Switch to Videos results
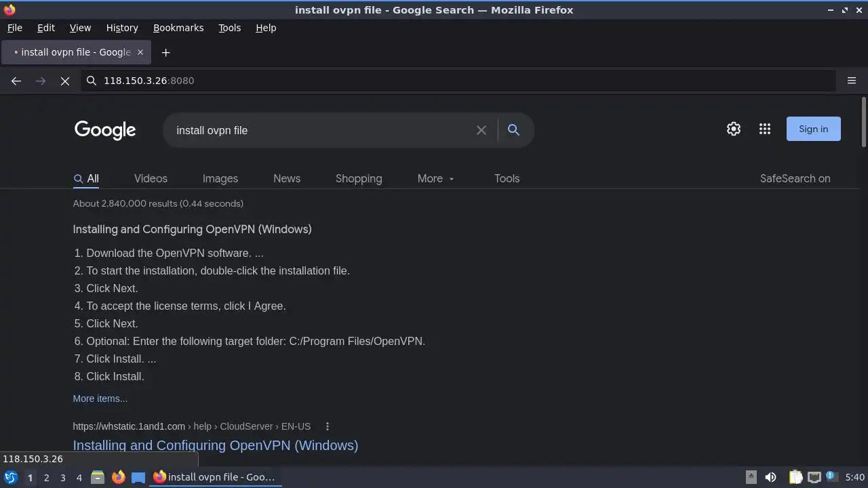 pyautogui.click(x=151, y=178)
